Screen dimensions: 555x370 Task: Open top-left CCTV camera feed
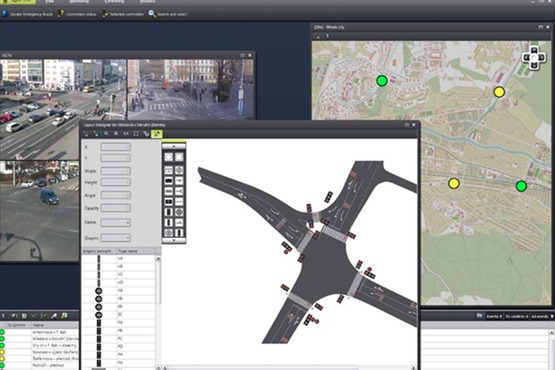point(63,109)
